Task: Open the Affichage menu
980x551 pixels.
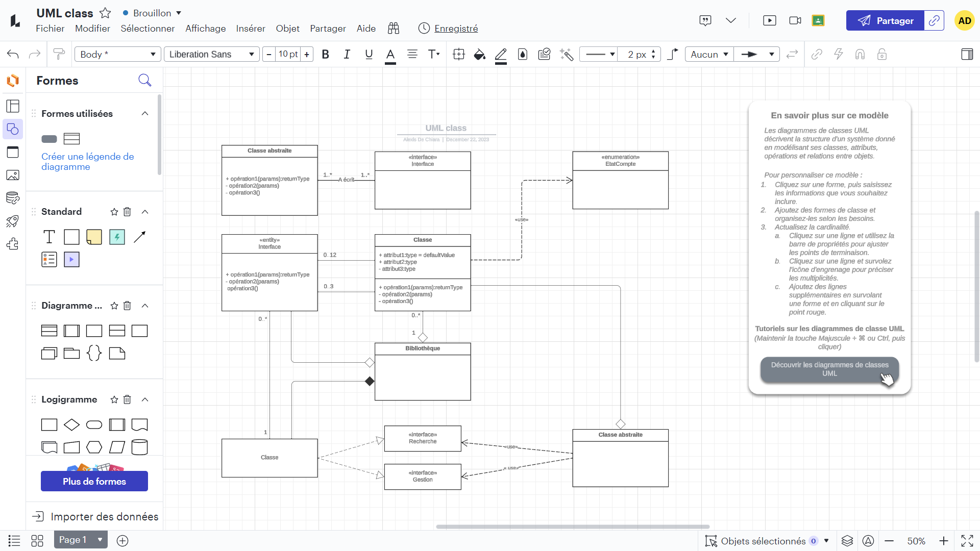Action: [x=205, y=28]
